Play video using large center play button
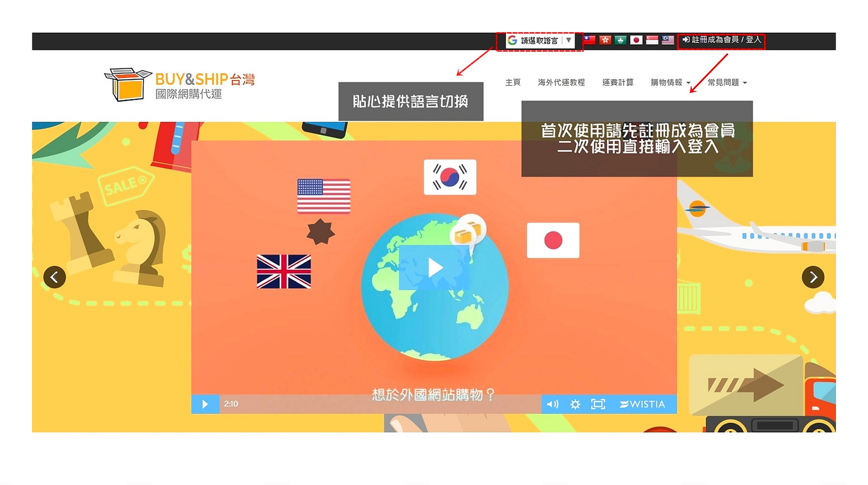868x485 pixels. tap(435, 267)
